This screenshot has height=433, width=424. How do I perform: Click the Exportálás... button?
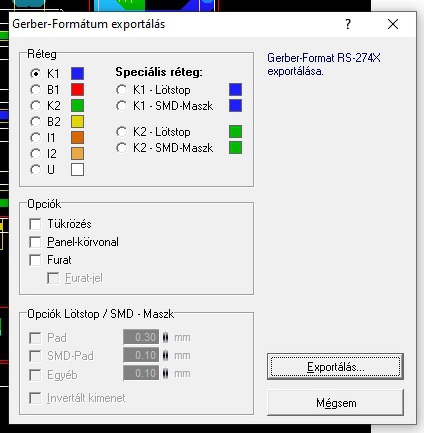coord(335,367)
